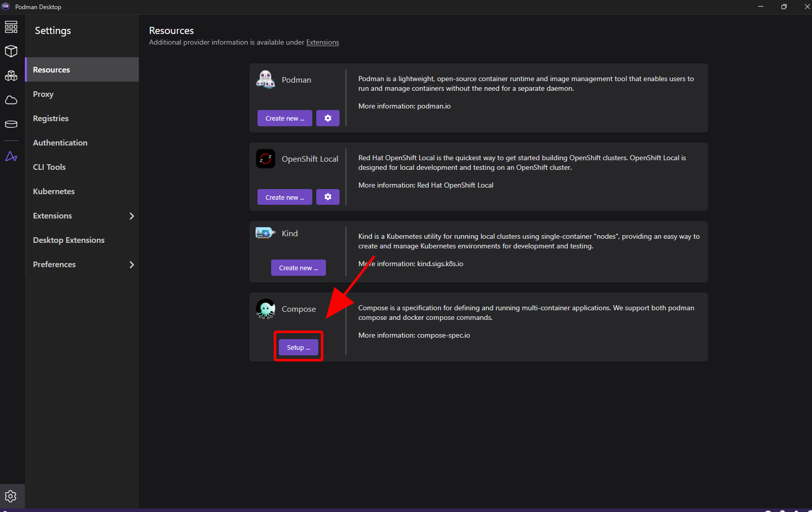Open Podman provider settings gear button
This screenshot has width=812, height=512.
(x=328, y=118)
